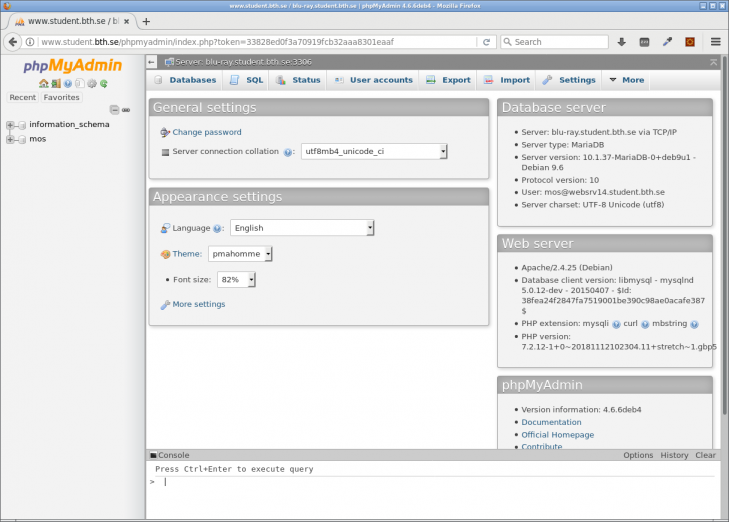The height and width of the screenshot is (522, 729).
Task: Open the Import tab
Action: coord(507,80)
